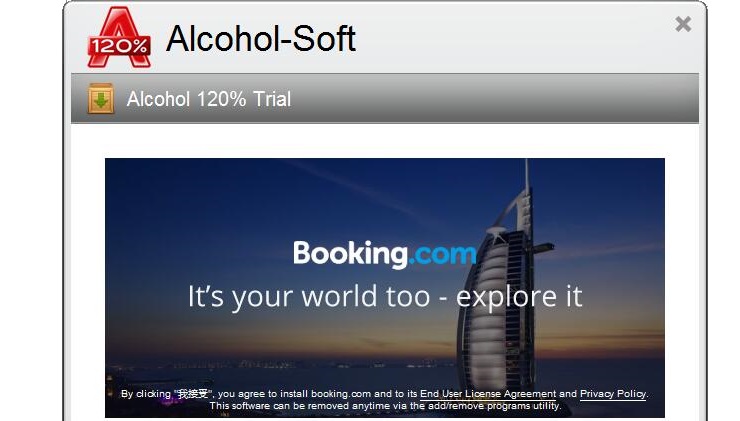Select the Burj Al Arab tower image
Image resolution: width=740 pixels, height=421 pixels.
click(x=503, y=283)
